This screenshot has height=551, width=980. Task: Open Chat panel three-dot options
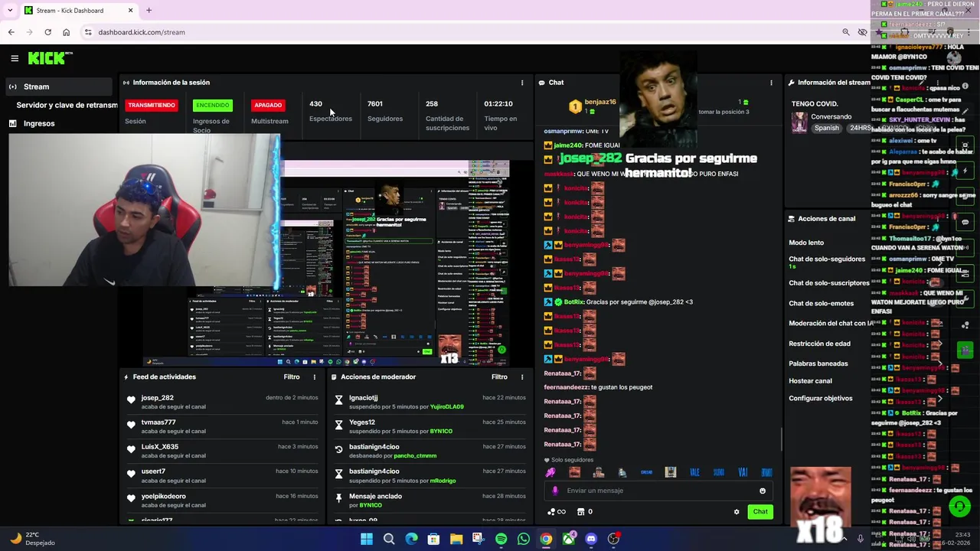[771, 83]
